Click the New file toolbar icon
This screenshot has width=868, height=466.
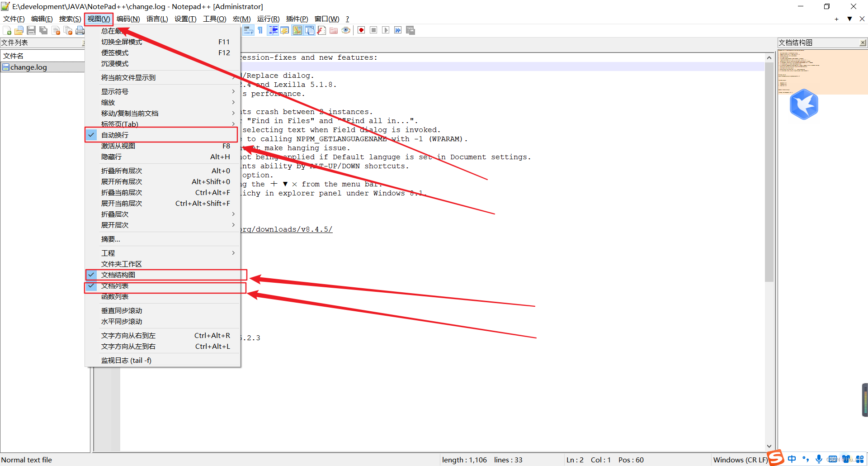click(x=7, y=30)
